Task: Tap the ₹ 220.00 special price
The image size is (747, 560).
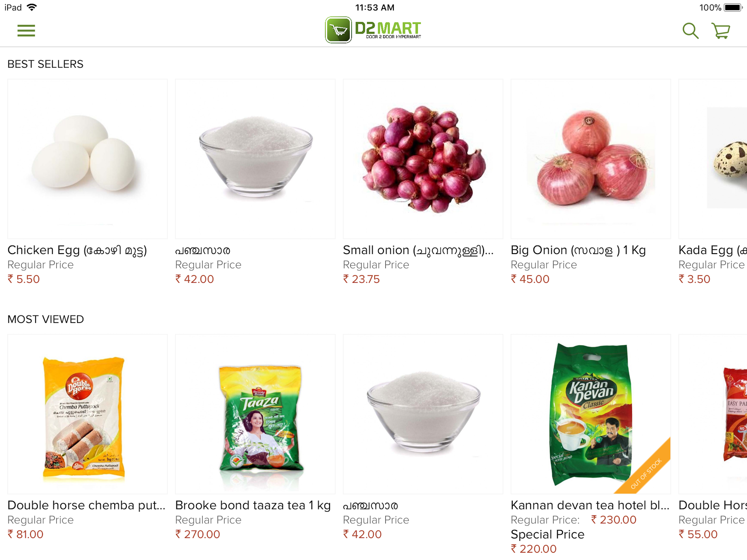Action: 533,549
